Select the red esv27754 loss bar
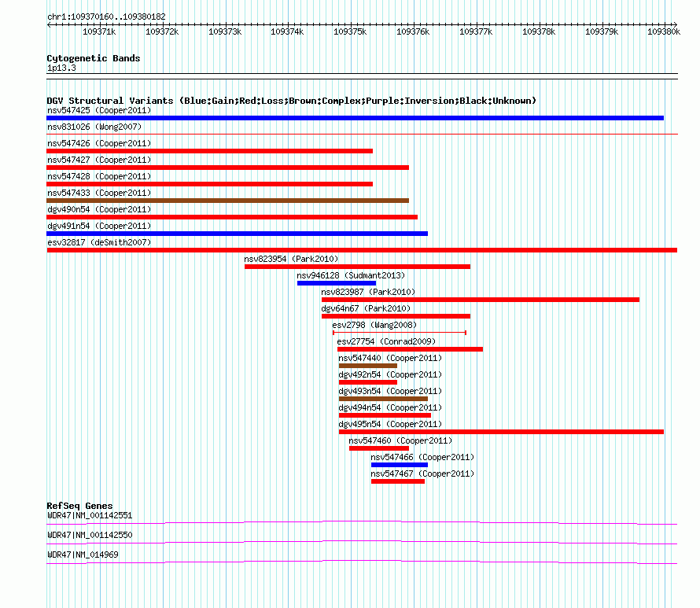 (410, 349)
